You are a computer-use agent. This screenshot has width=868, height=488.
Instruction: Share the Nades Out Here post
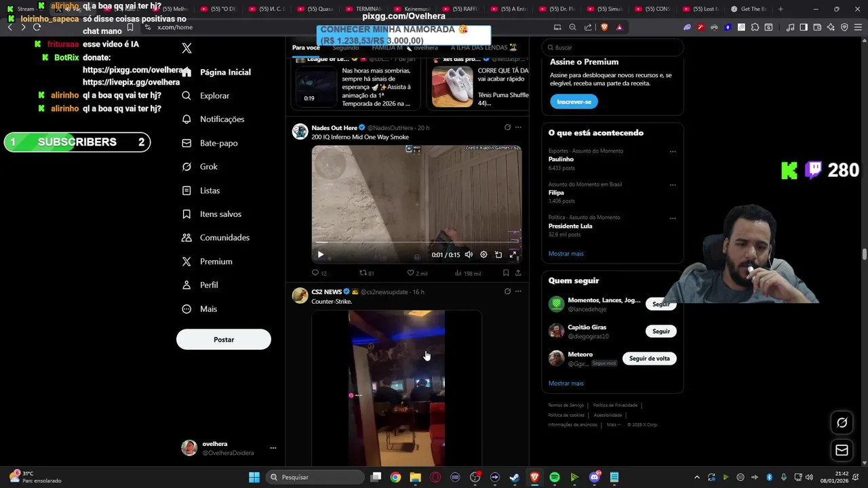(x=518, y=273)
